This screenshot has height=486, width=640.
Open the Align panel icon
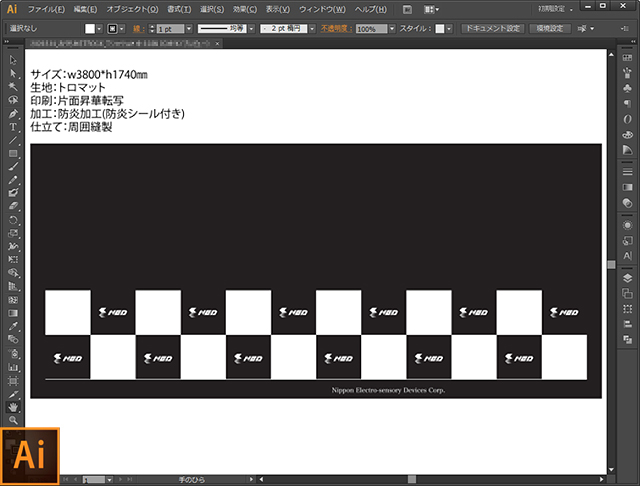pyautogui.click(x=627, y=324)
